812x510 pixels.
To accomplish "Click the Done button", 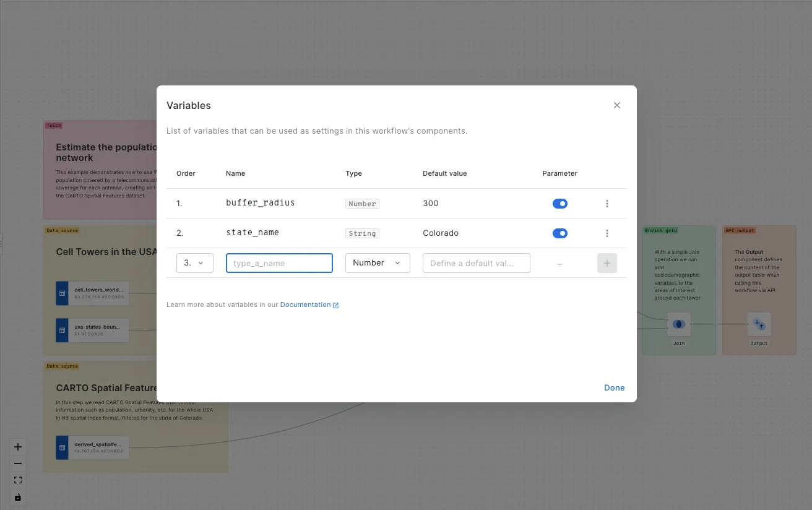I will coord(614,387).
